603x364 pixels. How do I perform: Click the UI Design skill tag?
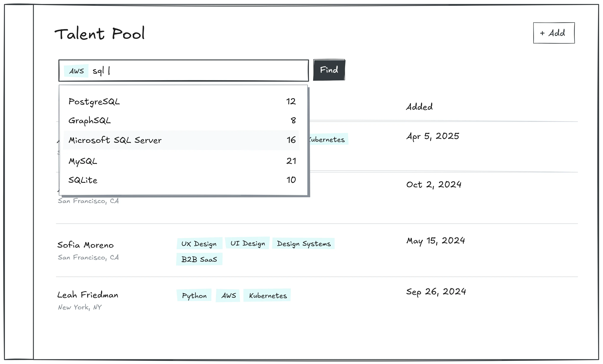tap(247, 243)
